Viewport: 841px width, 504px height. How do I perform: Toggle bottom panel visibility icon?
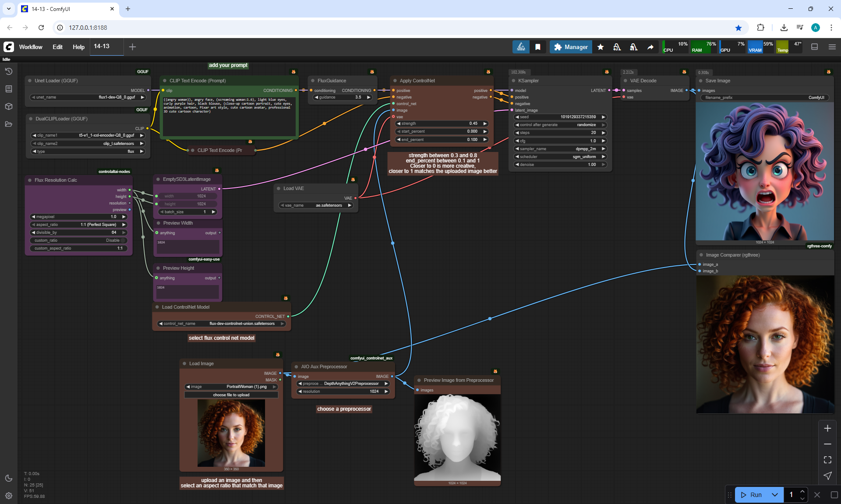tap(814, 47)
